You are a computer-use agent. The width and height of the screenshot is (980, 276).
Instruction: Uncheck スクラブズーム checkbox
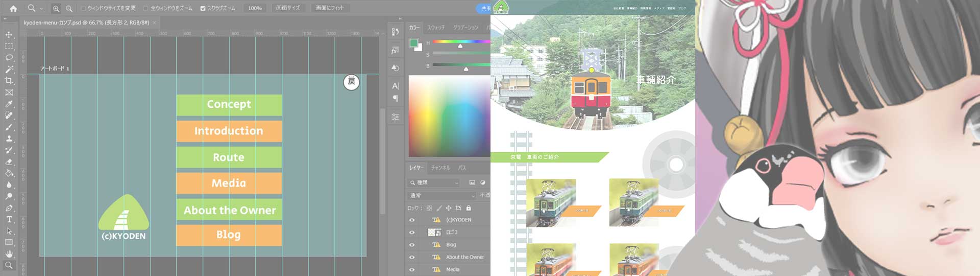[203, 8]
